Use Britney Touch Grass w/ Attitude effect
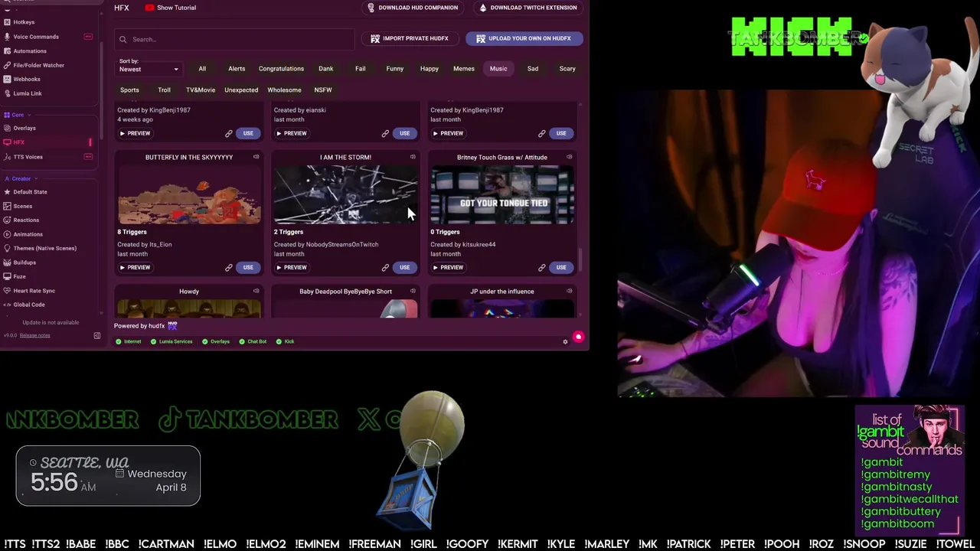Image resolution: width=980 pixels, height=551 pixels. (x=561, y=267)
